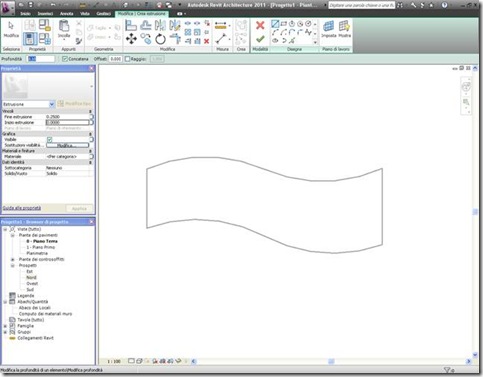Open the steering wheel navigation tool
Viewport: 483px width, 377px height.
point(466,87)
